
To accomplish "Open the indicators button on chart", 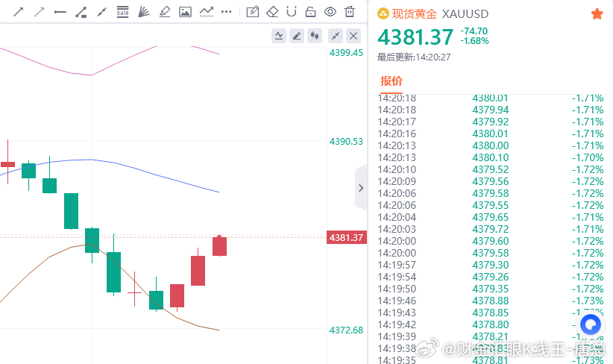I will point(279,36).
